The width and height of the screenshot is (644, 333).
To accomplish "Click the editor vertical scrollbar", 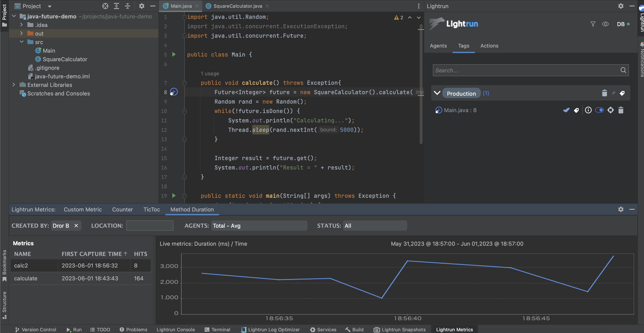I will [x=421, y=84].
